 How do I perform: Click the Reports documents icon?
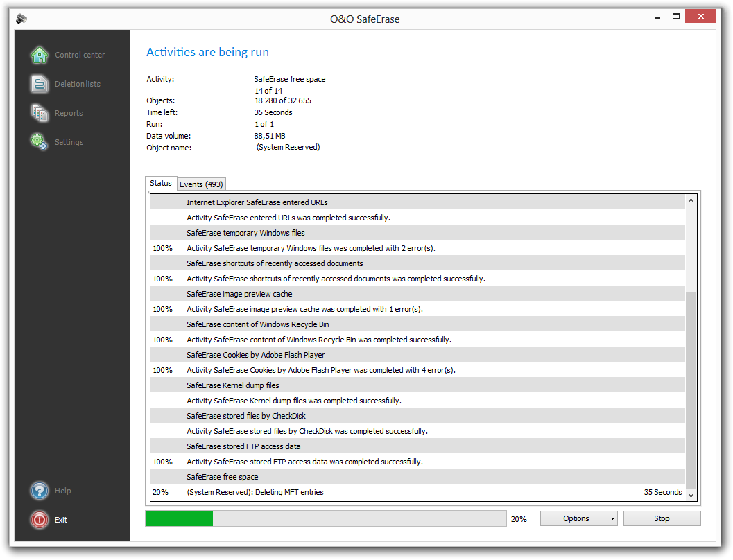(x=40, y=113)
